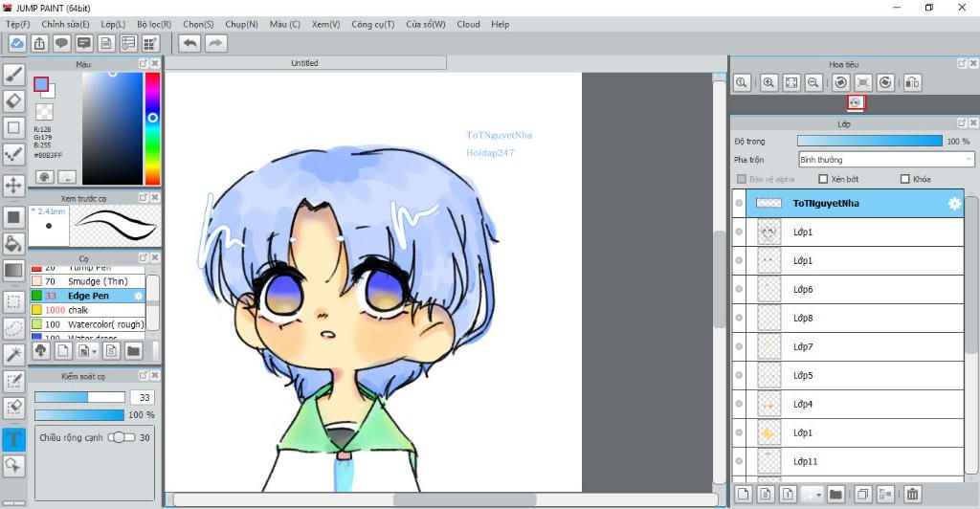The height and width of the screenshot is (509, 980).
Task: Undock the Màu color panel
Action: point(144,64)
